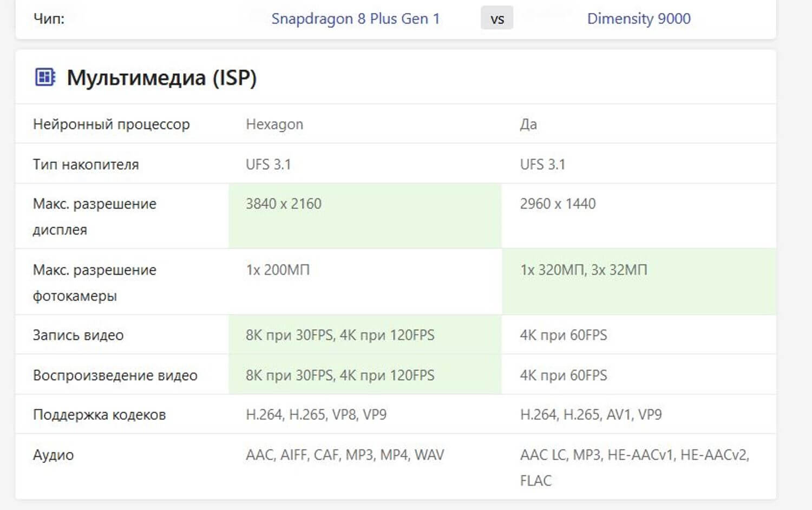Select the AAC LC, MP3, HE-AACv1 audio value

pyautogui.click(x=634, y=467)
